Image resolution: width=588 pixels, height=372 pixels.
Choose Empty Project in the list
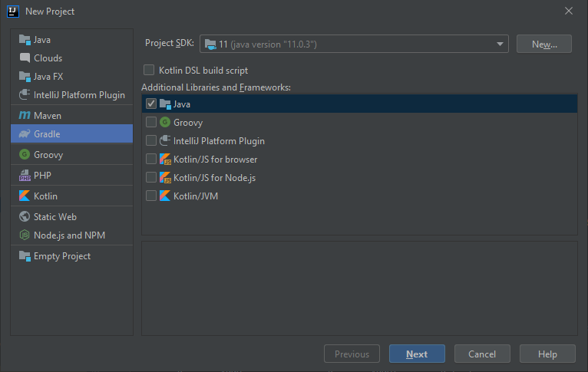[x=61, y=256]
